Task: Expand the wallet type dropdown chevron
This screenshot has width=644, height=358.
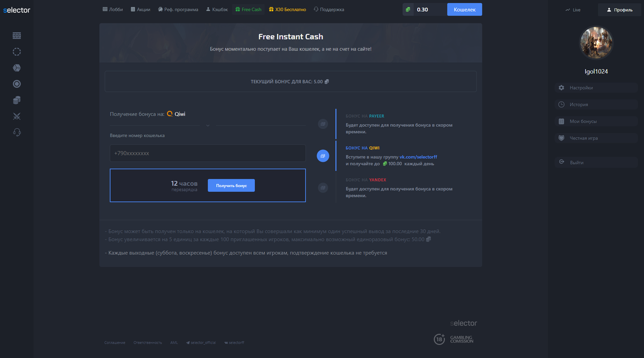Action: (x=208, y=126)
